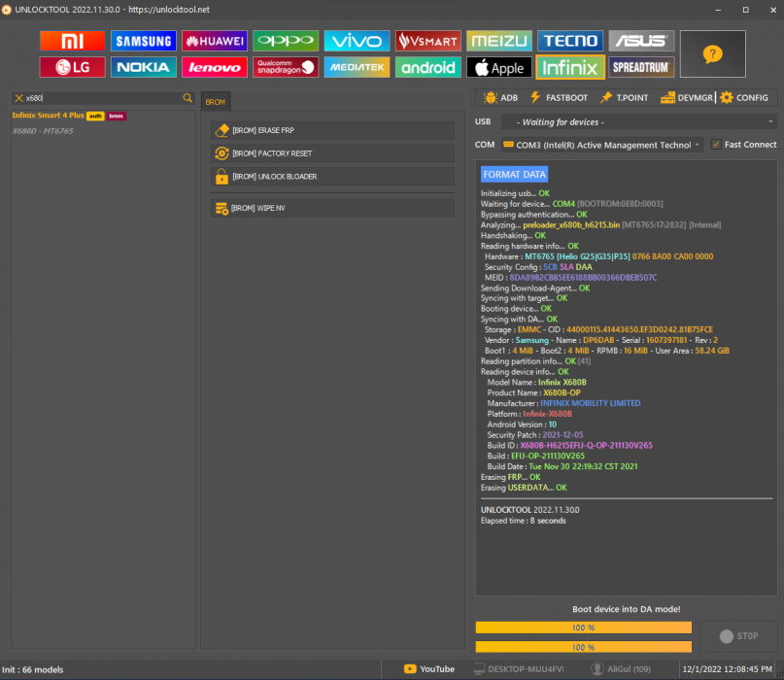Click the search magnifier icon
This screenshot has width=784, height=680.
(x=187, y=98)
